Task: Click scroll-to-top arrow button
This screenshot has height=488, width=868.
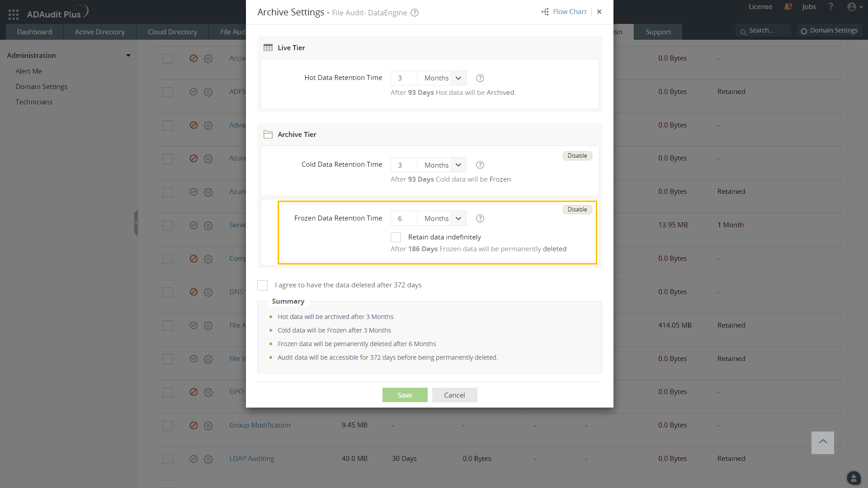Action: 822,442
